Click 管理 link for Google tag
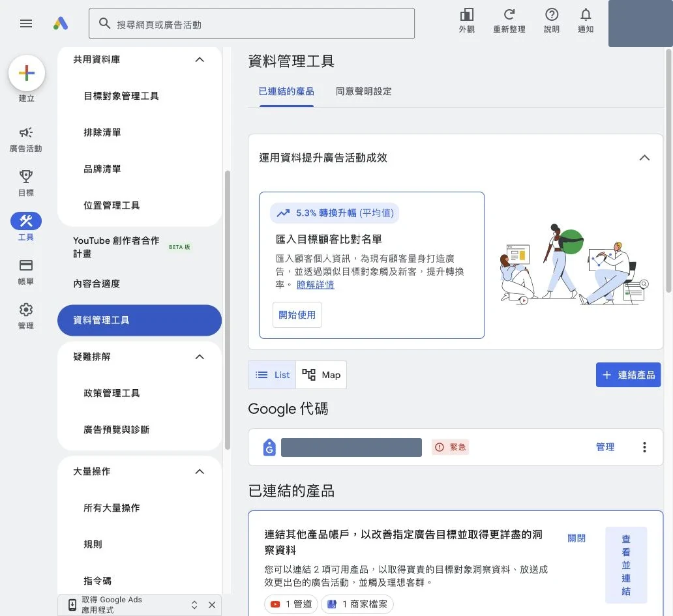This screenshot has height=616, width=673. [605, 447]
